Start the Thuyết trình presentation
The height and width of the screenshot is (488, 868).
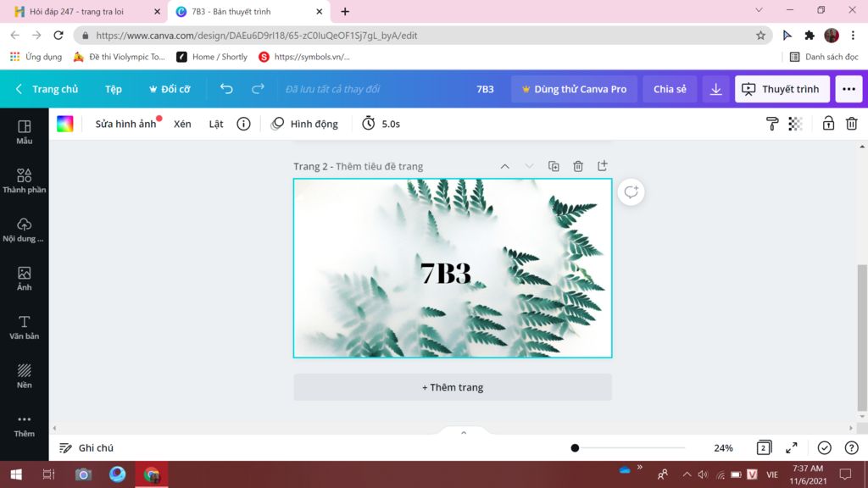[x=782, y=89]
